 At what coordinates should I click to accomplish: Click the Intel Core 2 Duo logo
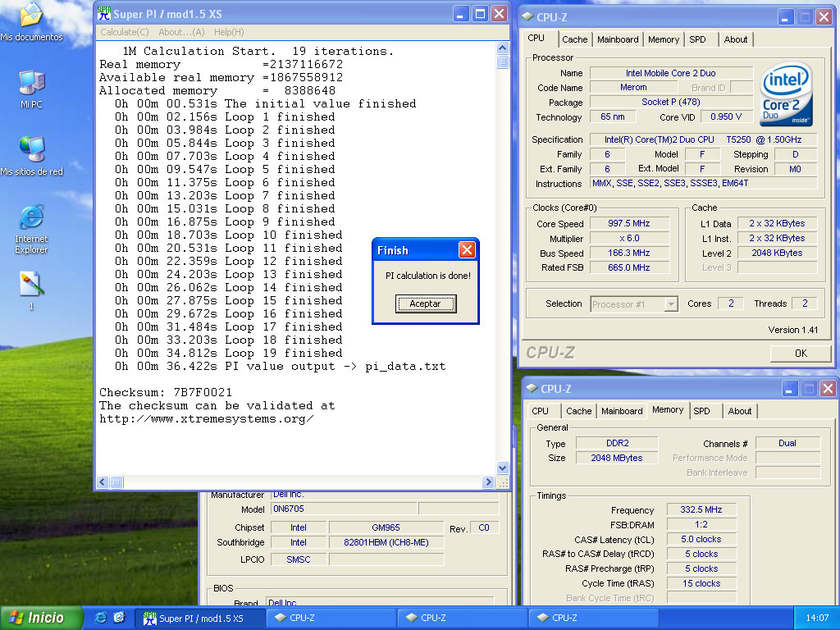pyautogui.click(x=786, y=94)
